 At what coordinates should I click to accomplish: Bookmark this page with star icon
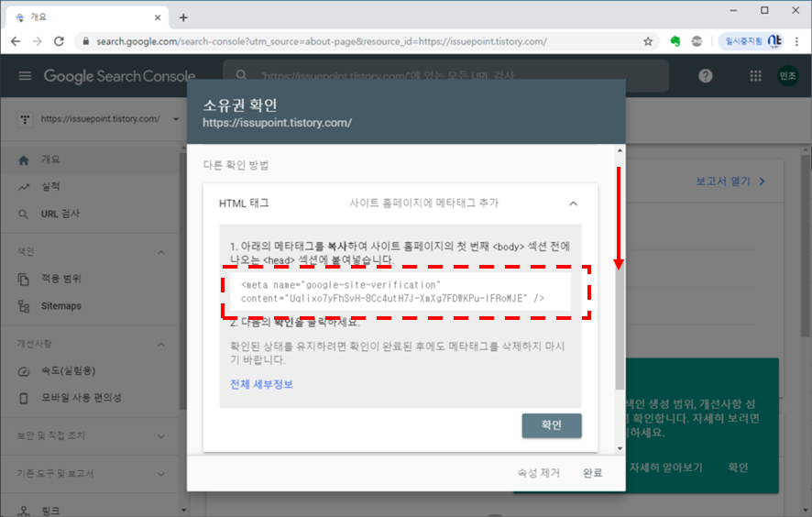click(x=648, y=41)
